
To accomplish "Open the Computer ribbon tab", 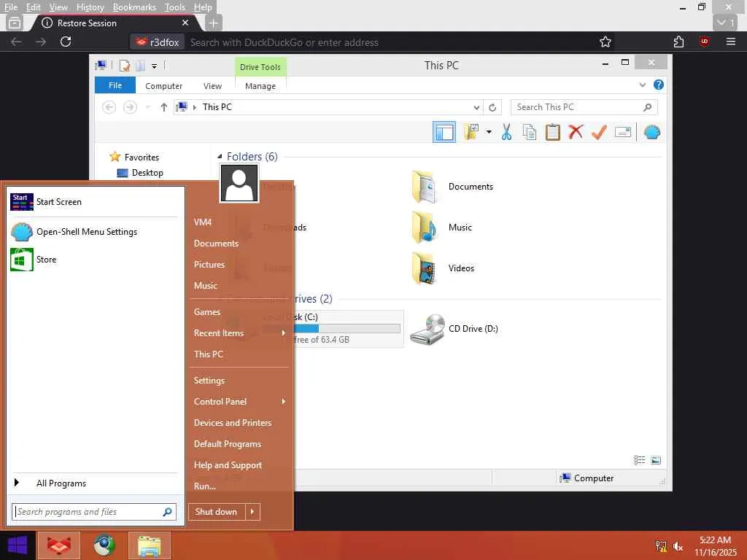I will tap(164, 86).
